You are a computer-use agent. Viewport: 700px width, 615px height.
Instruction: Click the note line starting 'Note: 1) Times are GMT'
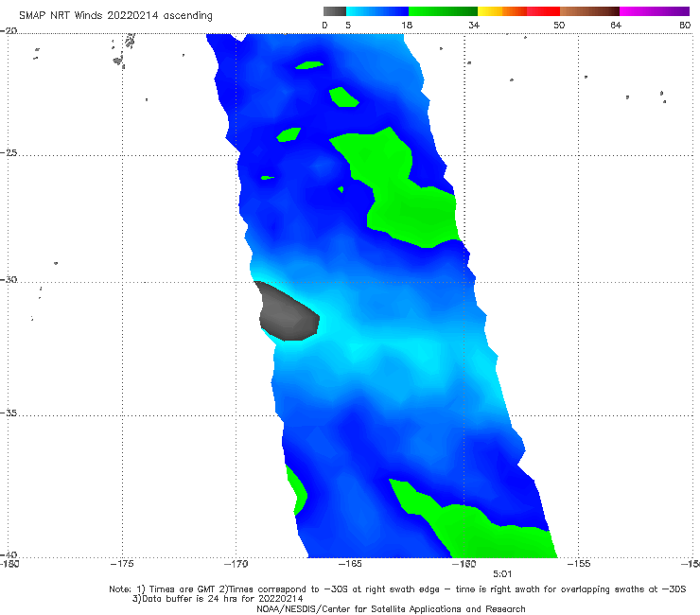coord(397,589)
